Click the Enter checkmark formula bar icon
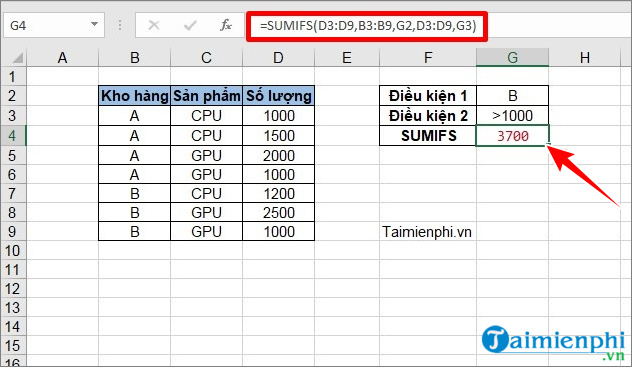The image size is (632, 367). coord(190,25)
